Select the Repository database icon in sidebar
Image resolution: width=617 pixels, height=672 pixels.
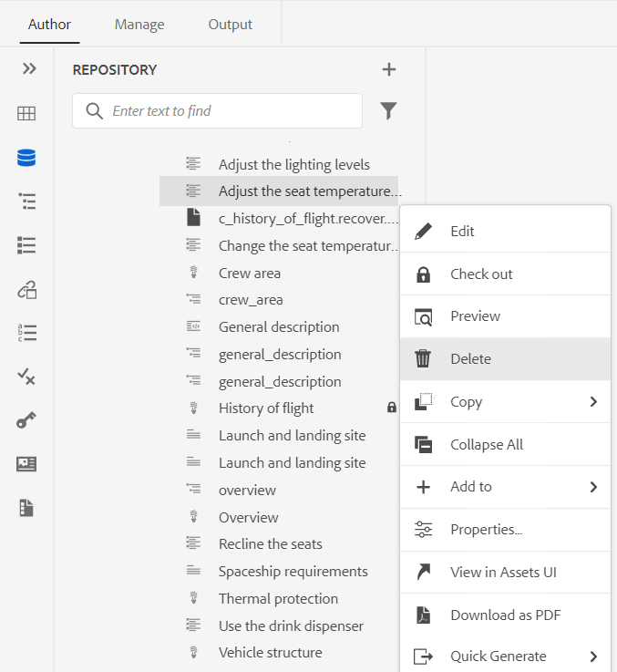point(26,158)
